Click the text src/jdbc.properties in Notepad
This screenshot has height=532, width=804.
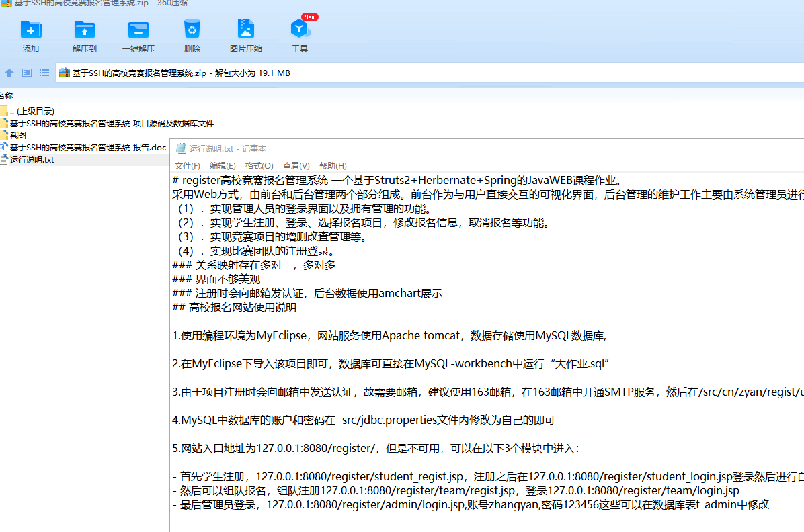(x=389, y=420)
